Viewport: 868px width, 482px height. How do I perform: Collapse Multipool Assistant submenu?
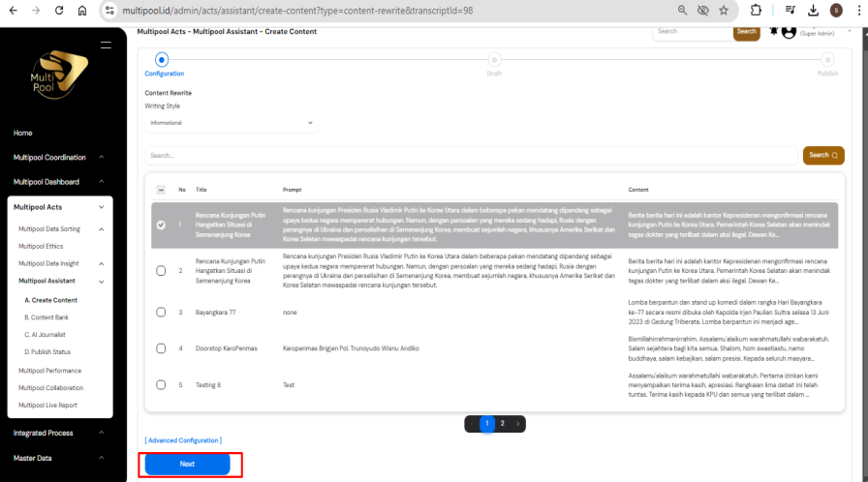pos(102,282)
